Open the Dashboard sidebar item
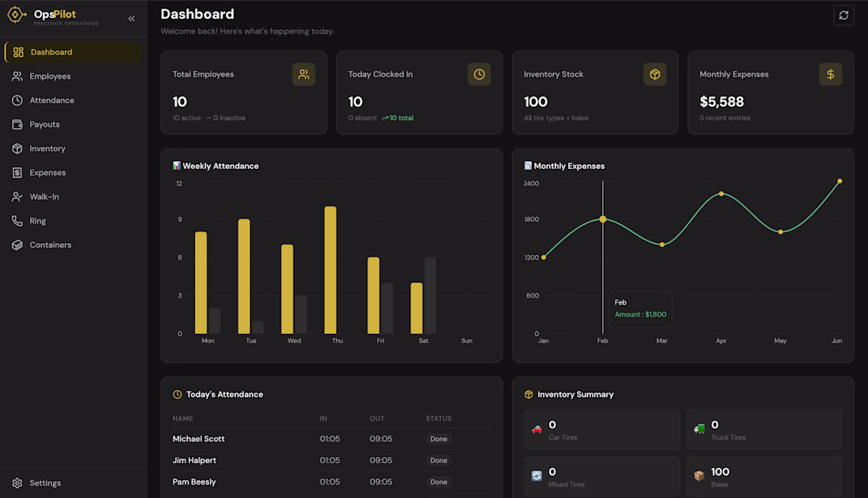Viewport: 868px width, 498px height. click(73, 52)
